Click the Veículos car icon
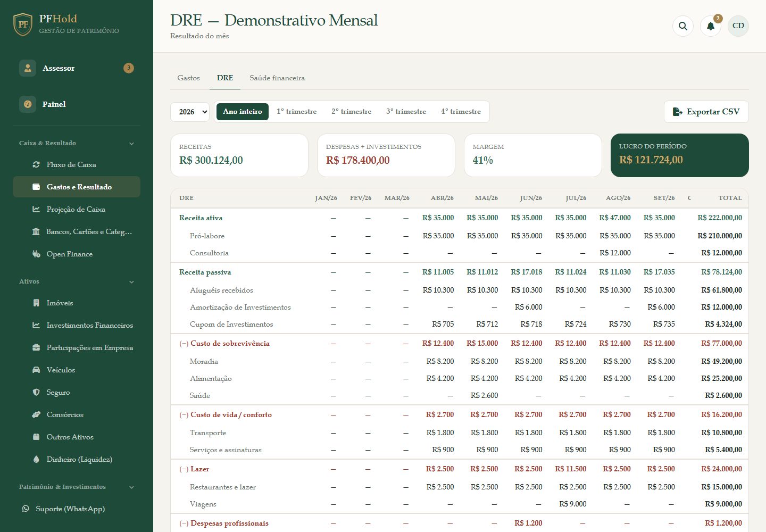The width and height of the screenshot is (766, 532). (x=36, y=370)
